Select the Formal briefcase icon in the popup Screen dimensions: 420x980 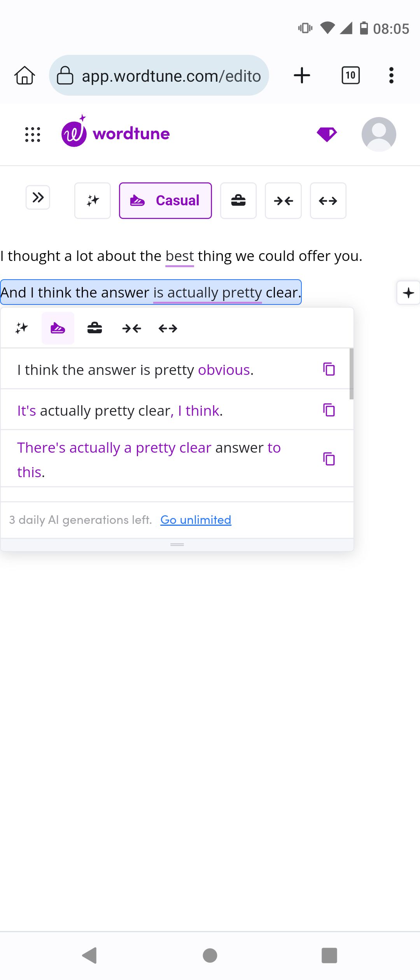(94, 328)
